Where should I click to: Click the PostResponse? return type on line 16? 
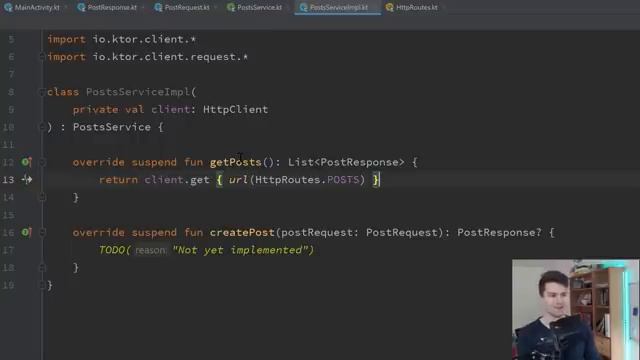[x=499, y=232]
